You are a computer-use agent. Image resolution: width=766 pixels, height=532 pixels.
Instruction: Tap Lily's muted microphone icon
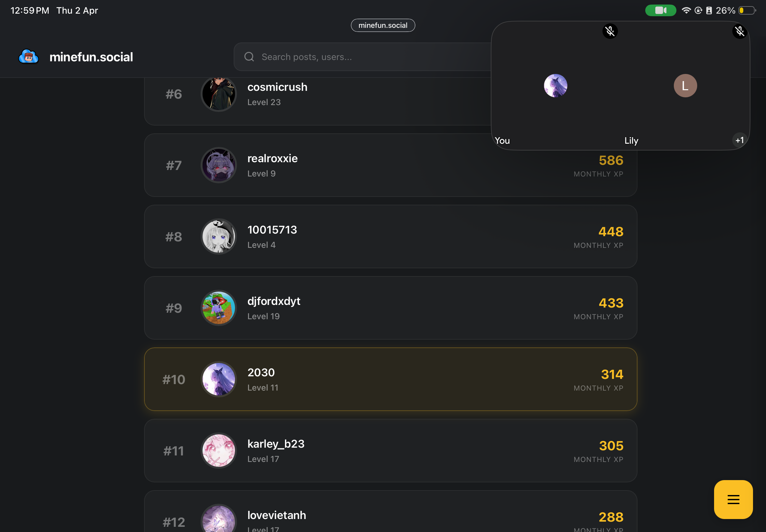[x=739, y=31]
